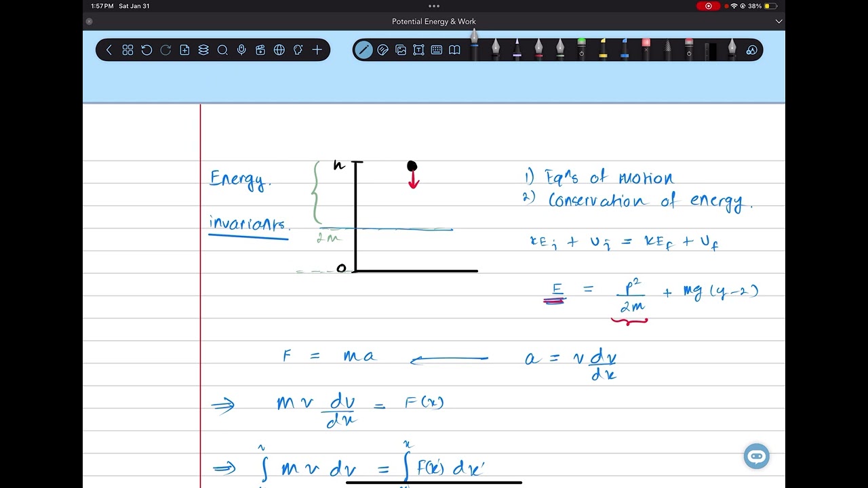Tap the 1:57 PM clock
The image size is (868, 488).
coord(102,6)
